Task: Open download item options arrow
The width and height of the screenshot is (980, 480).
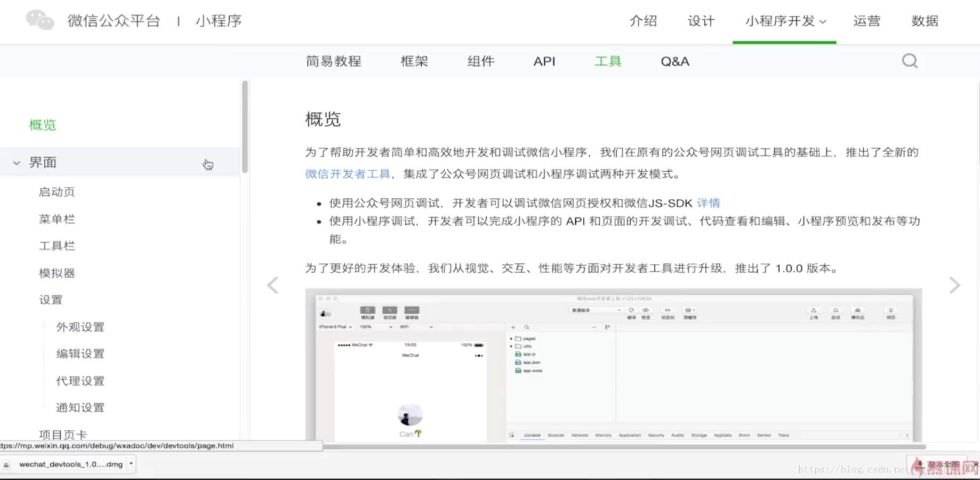Action: [131, 463]
